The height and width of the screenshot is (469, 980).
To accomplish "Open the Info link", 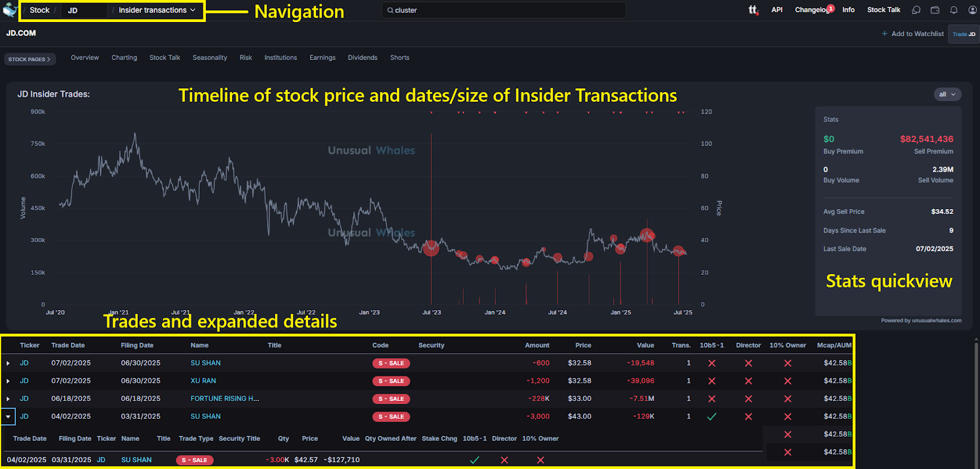I will pyautogui.click(x=848, y=10).
